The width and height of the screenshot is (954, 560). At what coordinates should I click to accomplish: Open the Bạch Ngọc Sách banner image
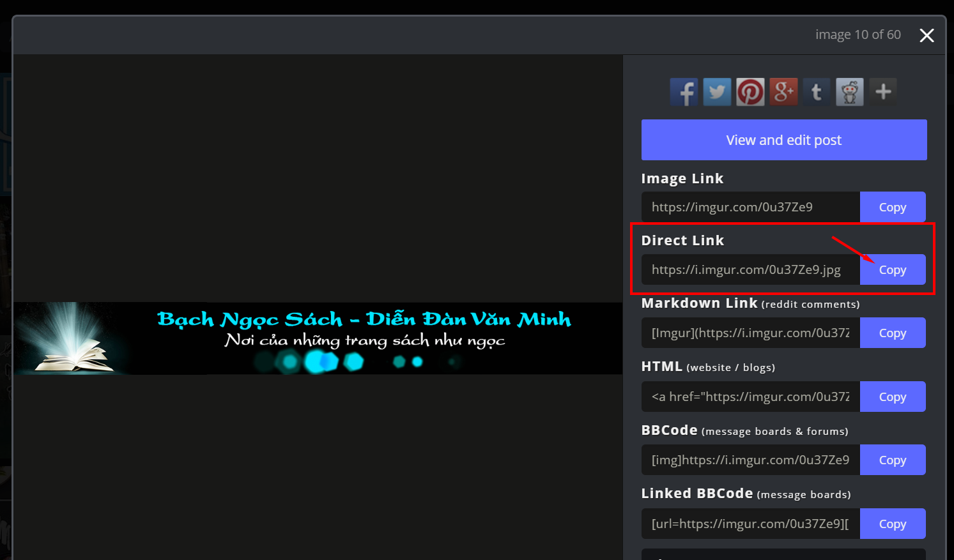coord(318,338)
